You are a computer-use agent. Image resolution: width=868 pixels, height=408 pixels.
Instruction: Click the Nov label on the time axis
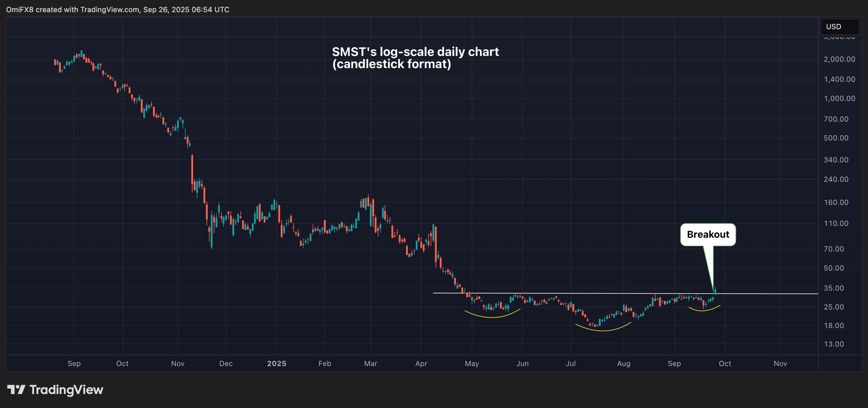coord(178,364)
